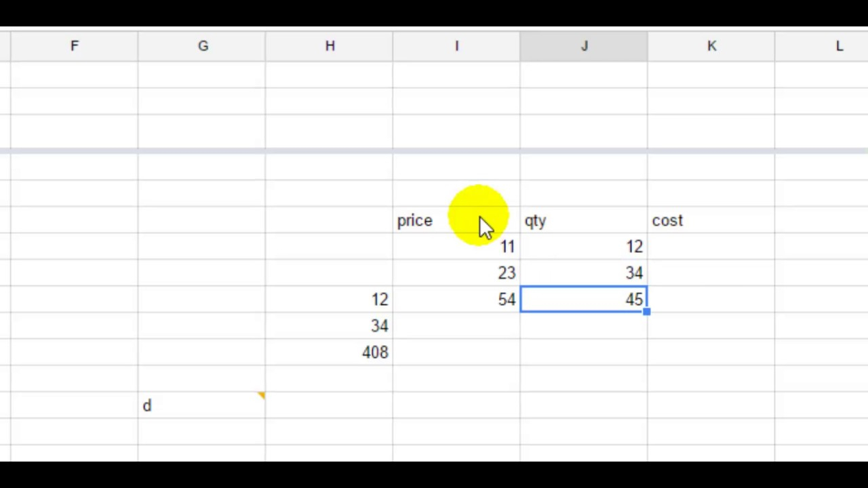The width and height of the screenshot is (868, 488).
Task: Click the blue fill handle of the selected cell
Action: tap(647, 312)
